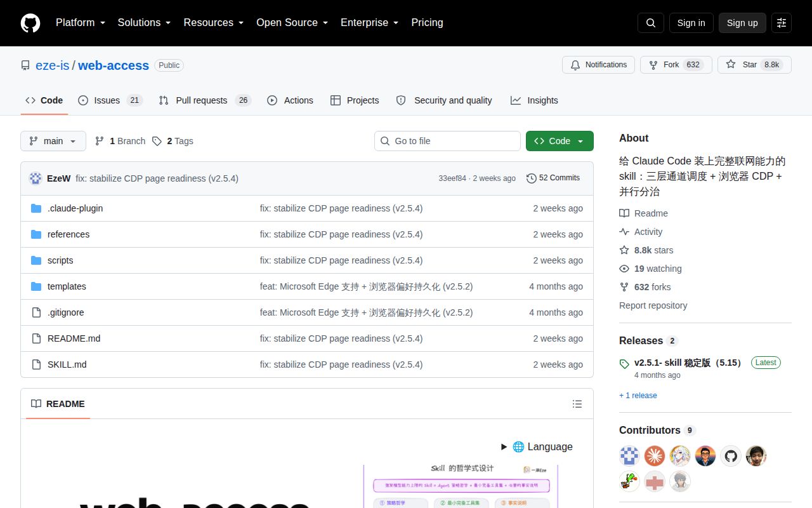
Task: Select the README tab
Action: coord(58,404)
